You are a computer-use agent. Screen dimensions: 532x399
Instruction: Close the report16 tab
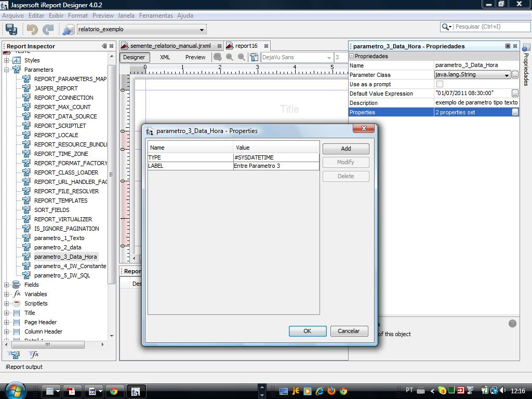coord(267,46)
